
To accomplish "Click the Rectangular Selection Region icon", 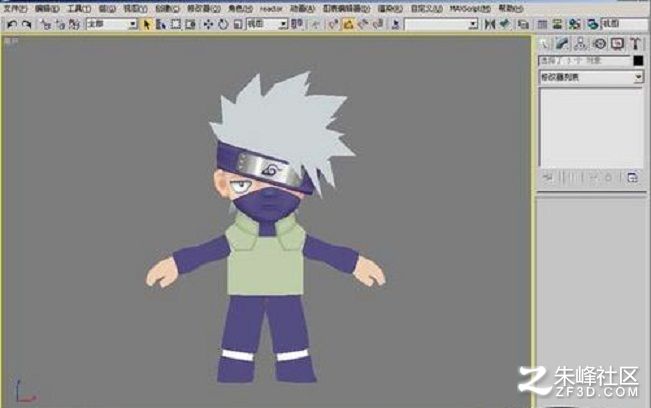I will 176,24.
